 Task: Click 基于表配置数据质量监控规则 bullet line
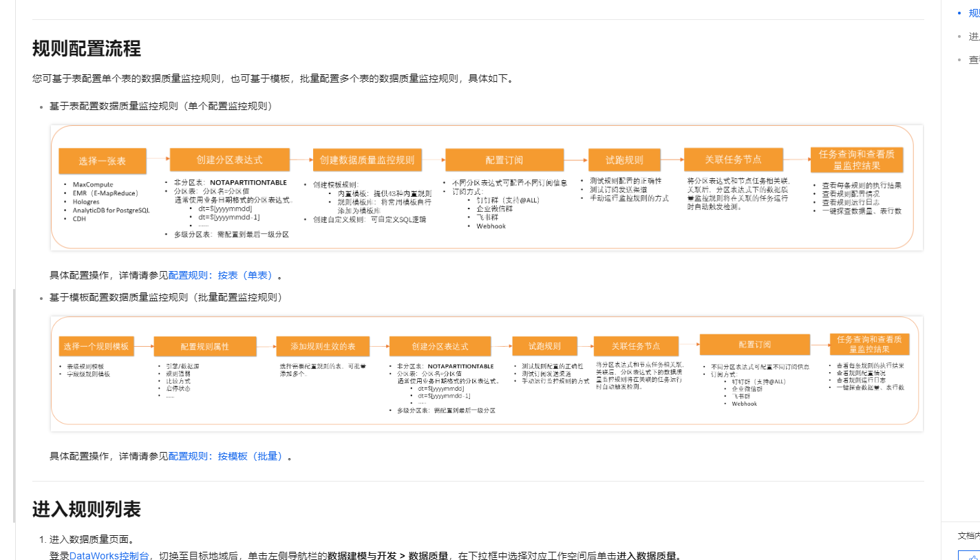point(162,106)
